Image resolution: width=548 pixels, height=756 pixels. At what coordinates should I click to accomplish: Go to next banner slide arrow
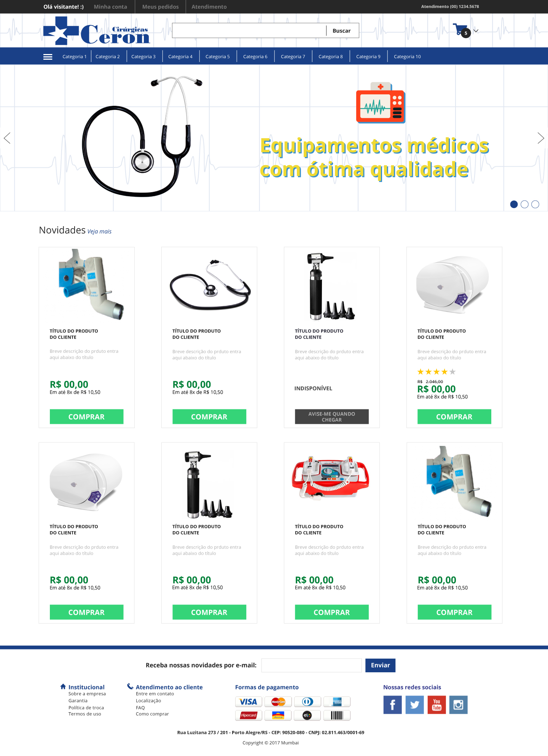click(x=541, y=138)
